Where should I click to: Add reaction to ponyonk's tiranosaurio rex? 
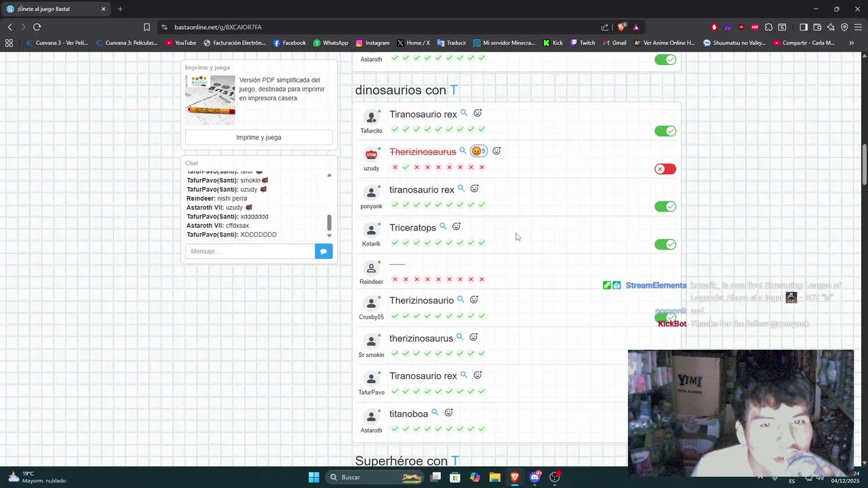point(475,188)
